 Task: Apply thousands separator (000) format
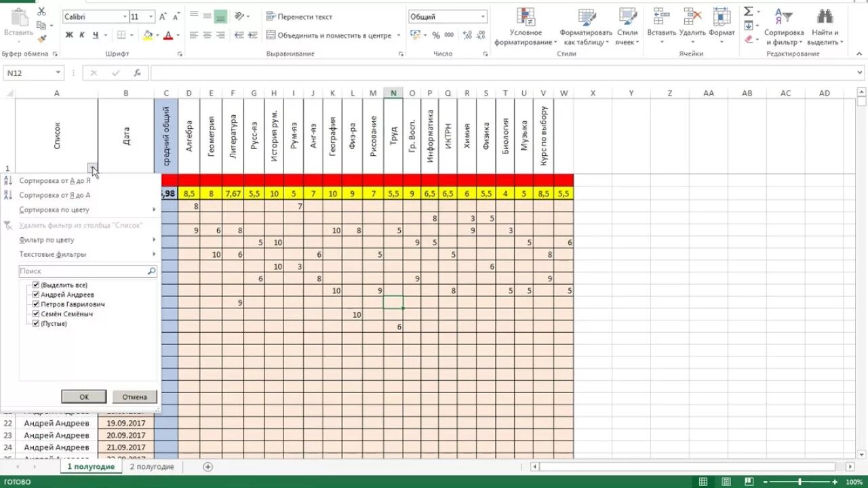[x=448, y=35]
